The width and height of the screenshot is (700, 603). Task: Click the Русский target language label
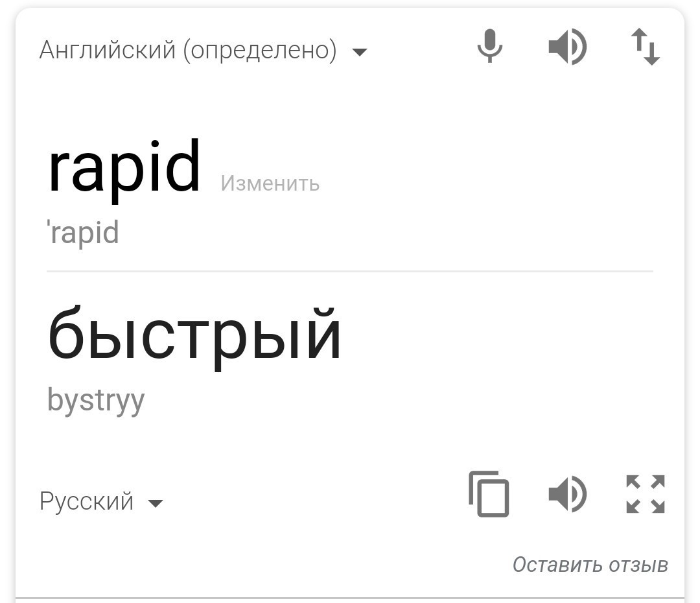86,501
